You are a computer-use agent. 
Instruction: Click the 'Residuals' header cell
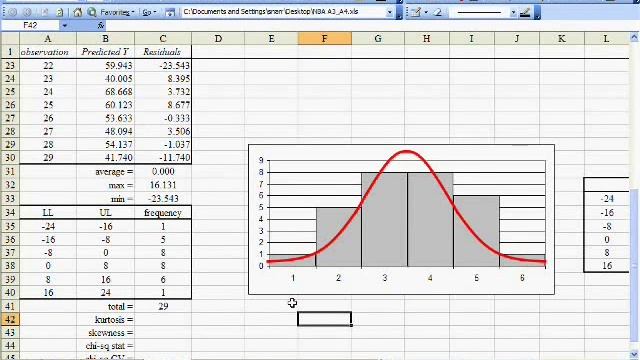(x=163, y=52)
